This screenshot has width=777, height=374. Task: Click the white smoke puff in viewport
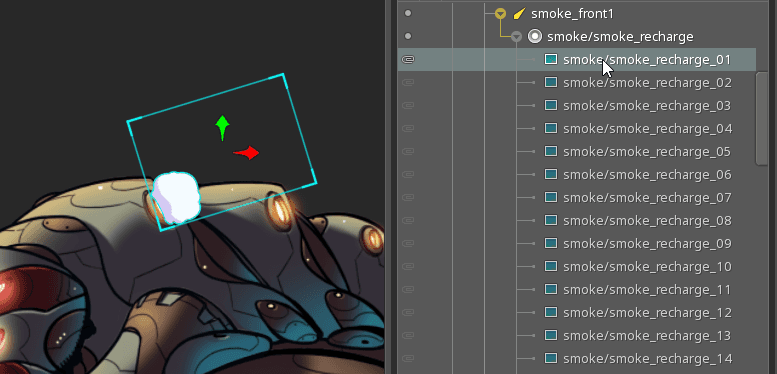click(x=176, y=198)
